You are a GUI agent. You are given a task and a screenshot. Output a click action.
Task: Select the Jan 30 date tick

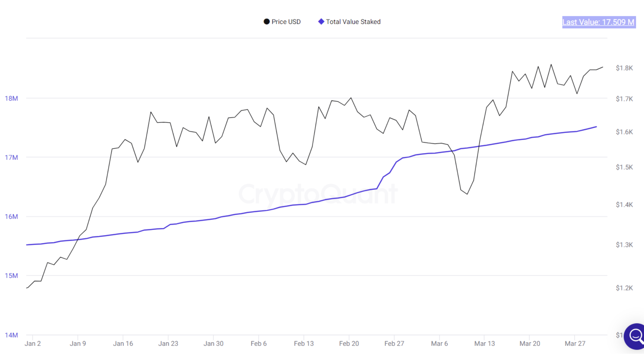pyautogui.click(x=214, y=343)
